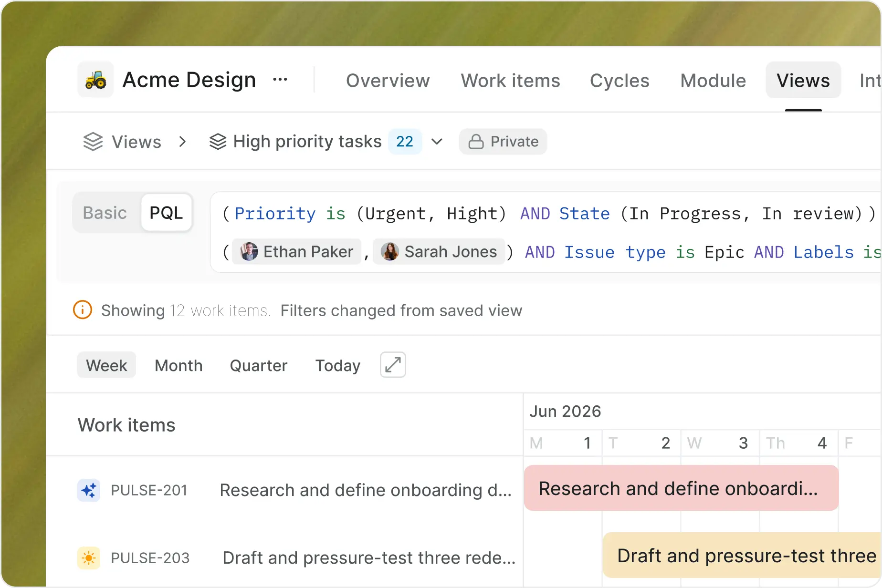The image size is (882, 588).
Task: Click the State keyword in the query
Action: tap(584, 214)
